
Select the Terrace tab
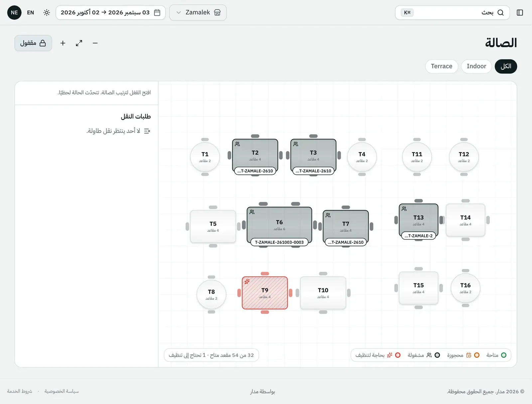(x=442, y=66)
